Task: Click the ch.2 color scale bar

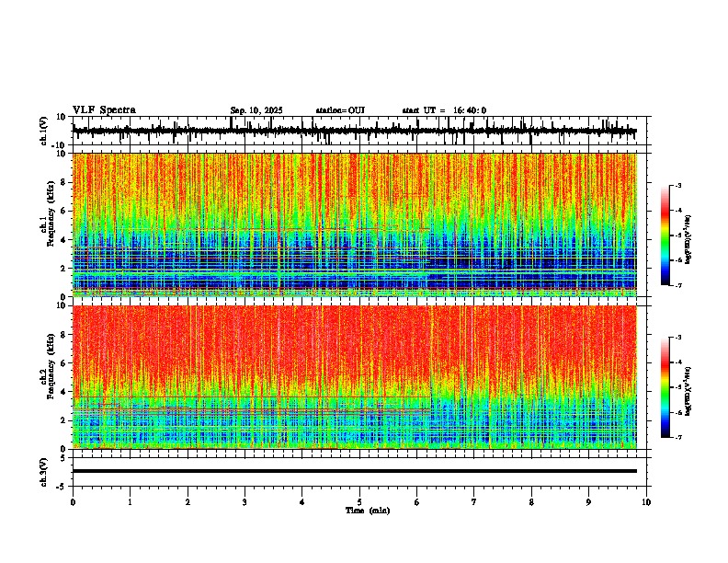Action: click(x=665, y=387)
